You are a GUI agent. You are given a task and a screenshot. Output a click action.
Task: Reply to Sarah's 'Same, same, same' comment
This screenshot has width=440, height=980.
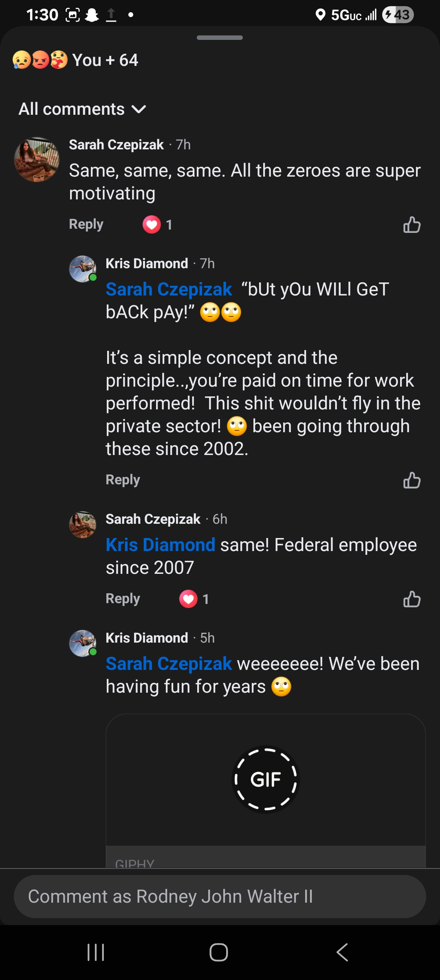[86, 224]
